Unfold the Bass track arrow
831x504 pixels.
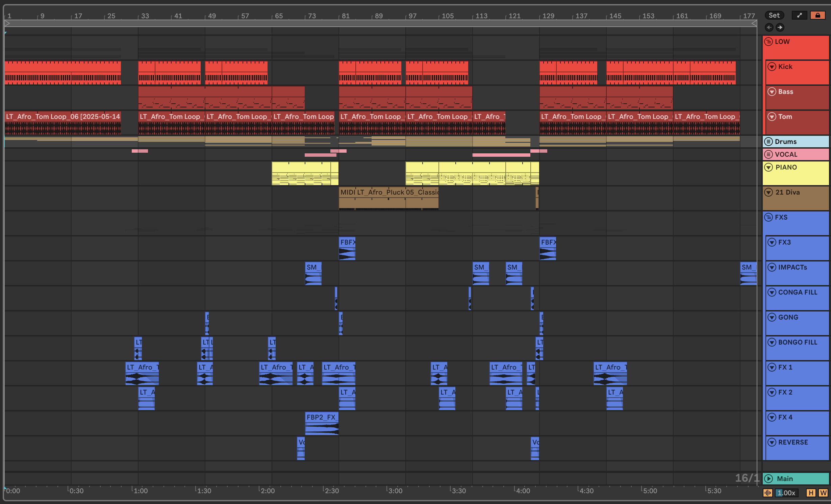coord(772,92)
